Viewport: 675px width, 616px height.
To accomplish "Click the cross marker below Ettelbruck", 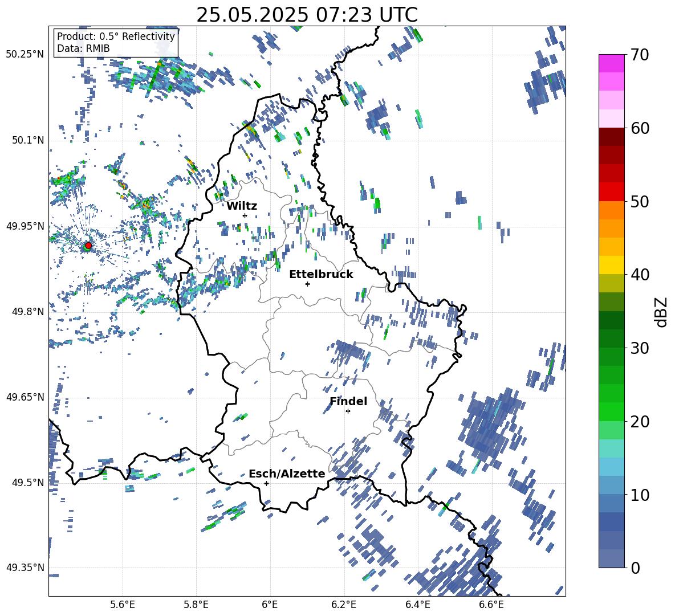I will [x=307, y=284].
